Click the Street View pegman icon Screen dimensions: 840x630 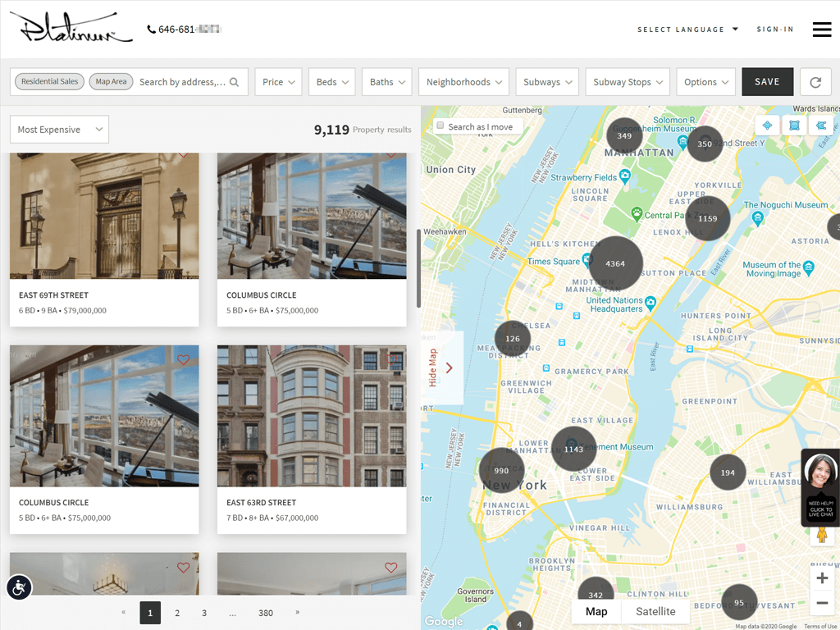click(x=822, y=535)
